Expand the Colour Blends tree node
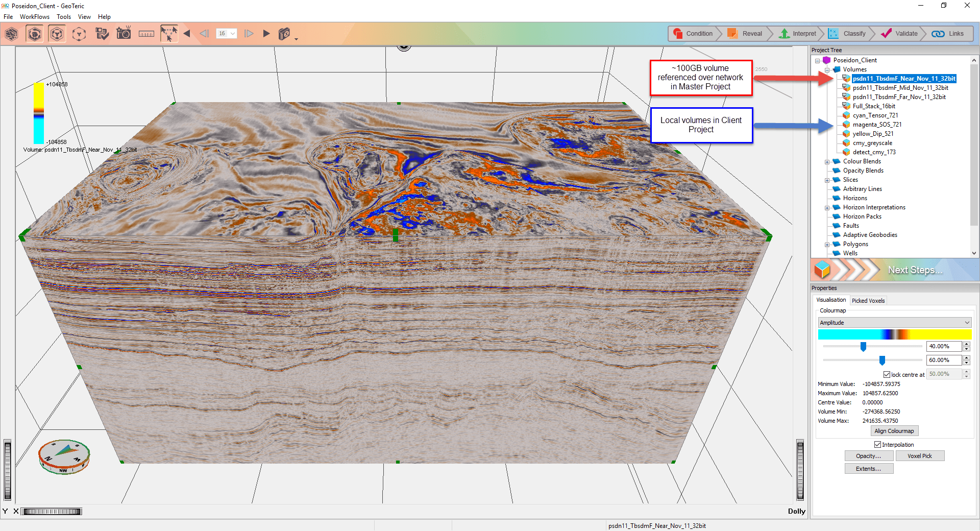 (x=828, y=161)
